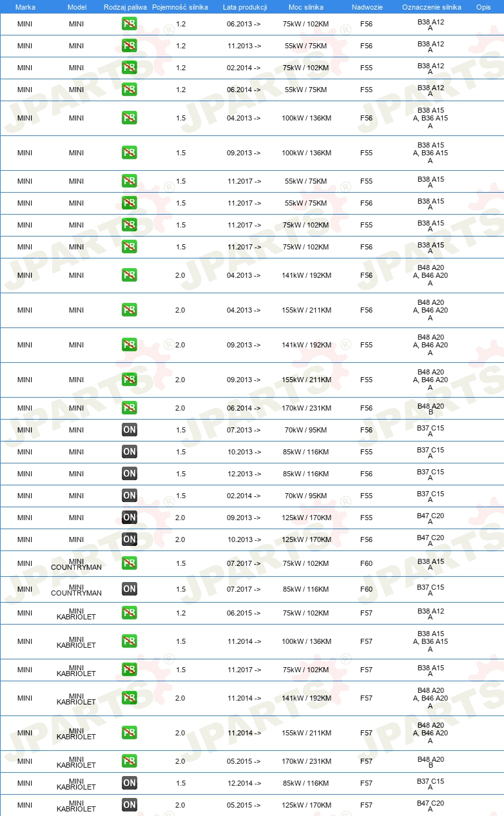Click PB icon in 06.2014 55kW F55 row
The image size is (504, 816).
[130, 90]
